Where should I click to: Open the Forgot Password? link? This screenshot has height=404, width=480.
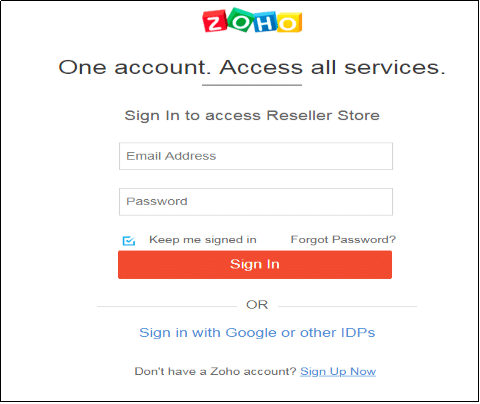coord(343,240)
